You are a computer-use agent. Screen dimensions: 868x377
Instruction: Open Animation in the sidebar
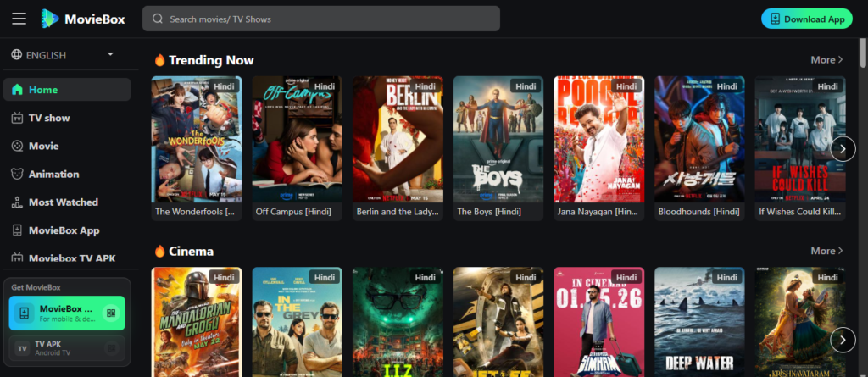coord(67,174)
